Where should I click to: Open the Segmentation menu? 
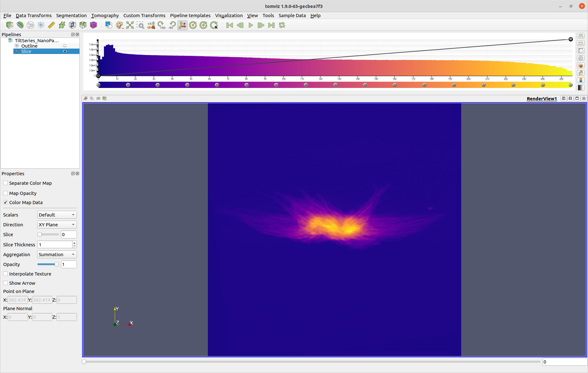pos(71,16)
